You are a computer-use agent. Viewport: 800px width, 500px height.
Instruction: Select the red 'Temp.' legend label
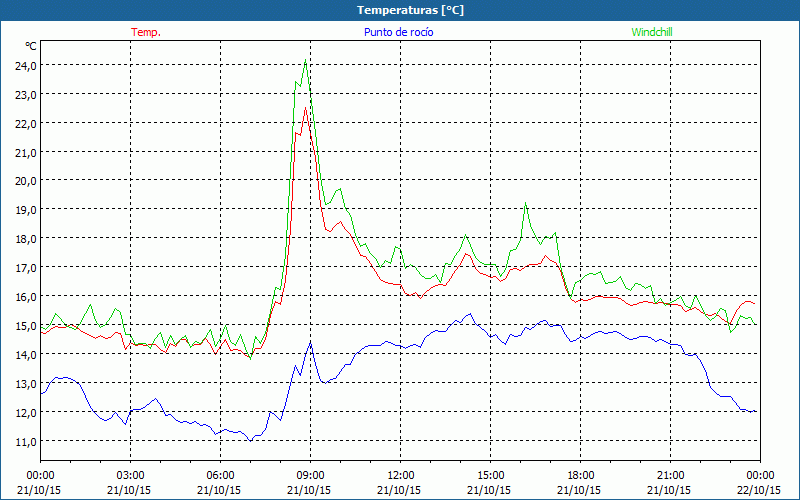146,32
